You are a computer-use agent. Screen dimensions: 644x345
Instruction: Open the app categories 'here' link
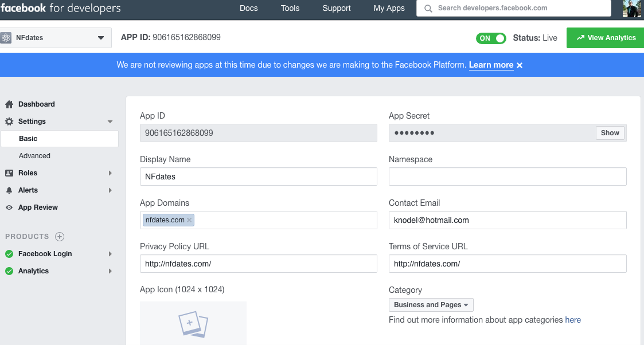(x=572, y=320)
